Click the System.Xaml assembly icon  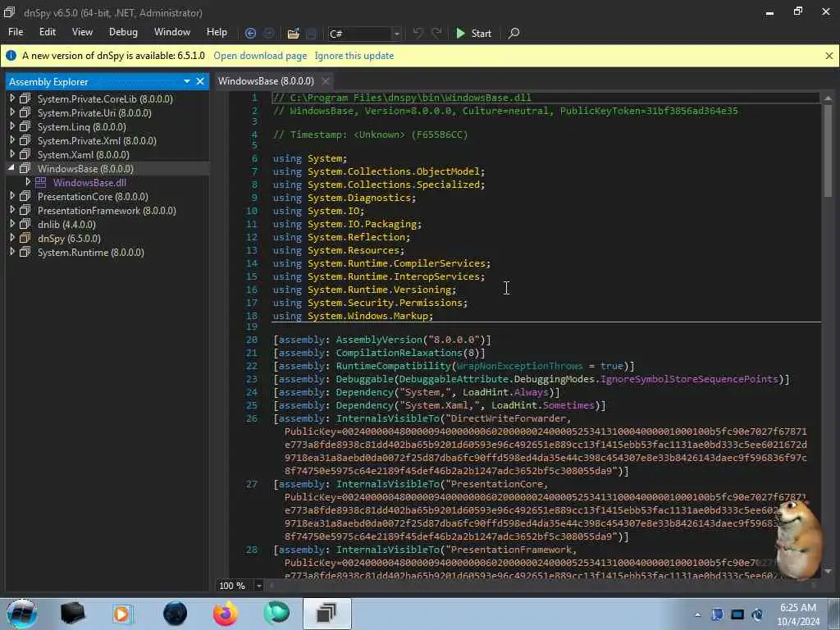tap(25, 154)
